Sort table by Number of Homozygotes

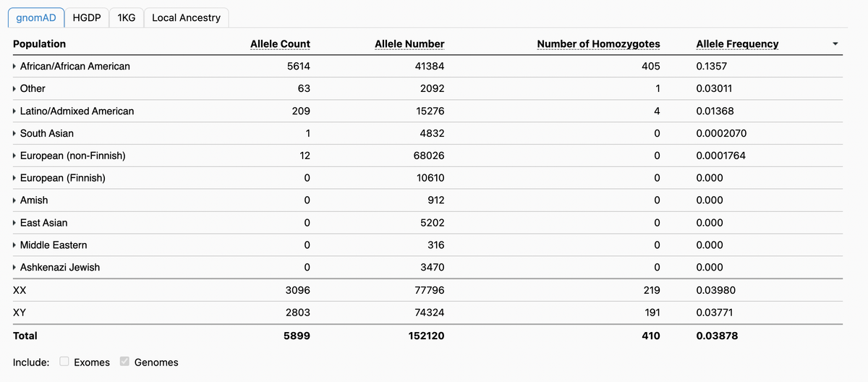(598, 44)
